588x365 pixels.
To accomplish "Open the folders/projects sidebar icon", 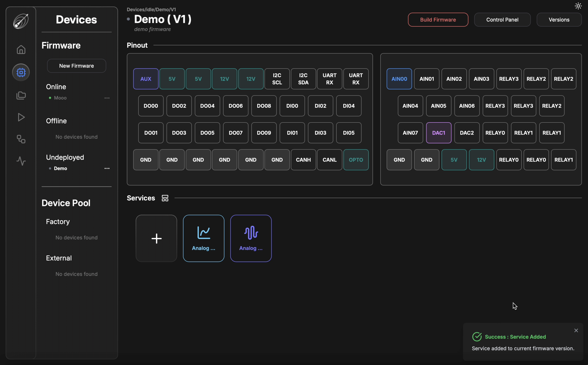I will coord(21,95).
